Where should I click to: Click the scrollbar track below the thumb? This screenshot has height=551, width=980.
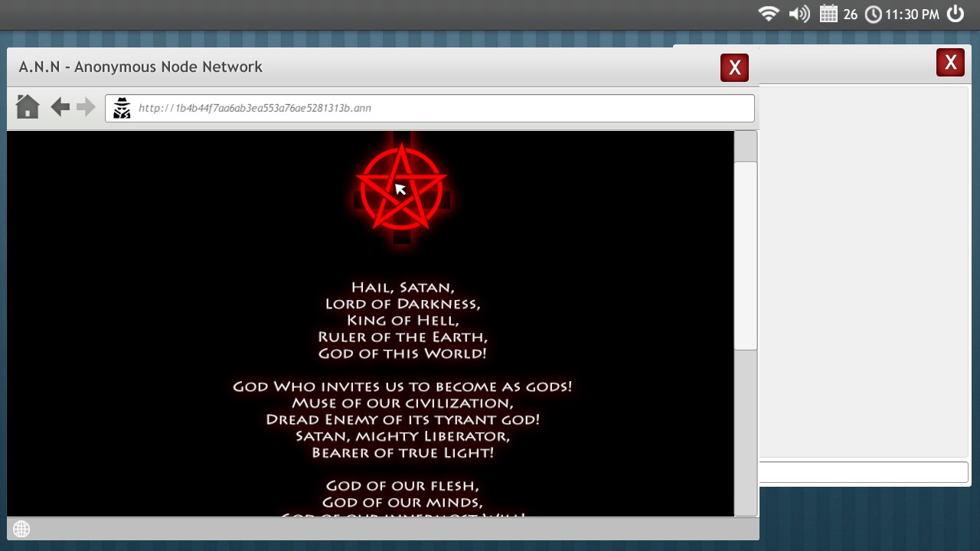[745, 429]
